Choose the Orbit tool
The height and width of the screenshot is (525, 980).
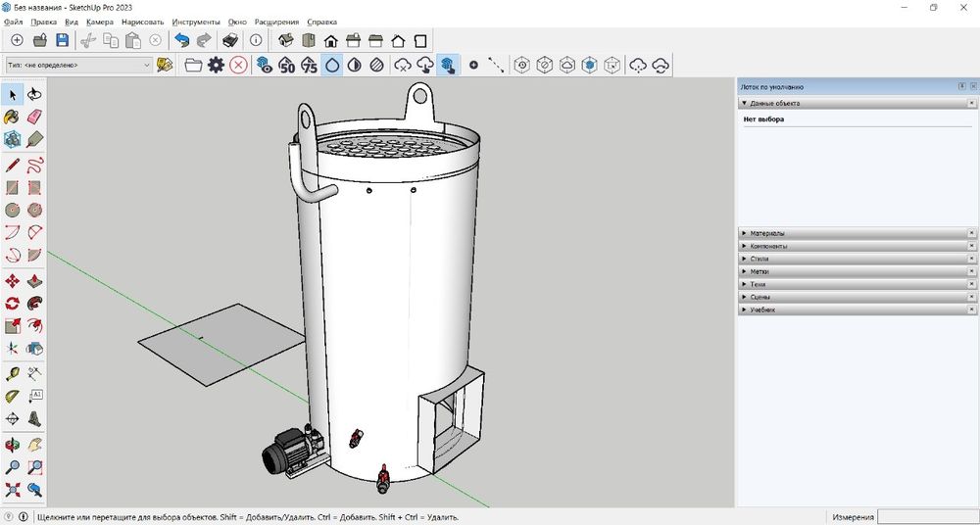[x=13, y=446]
